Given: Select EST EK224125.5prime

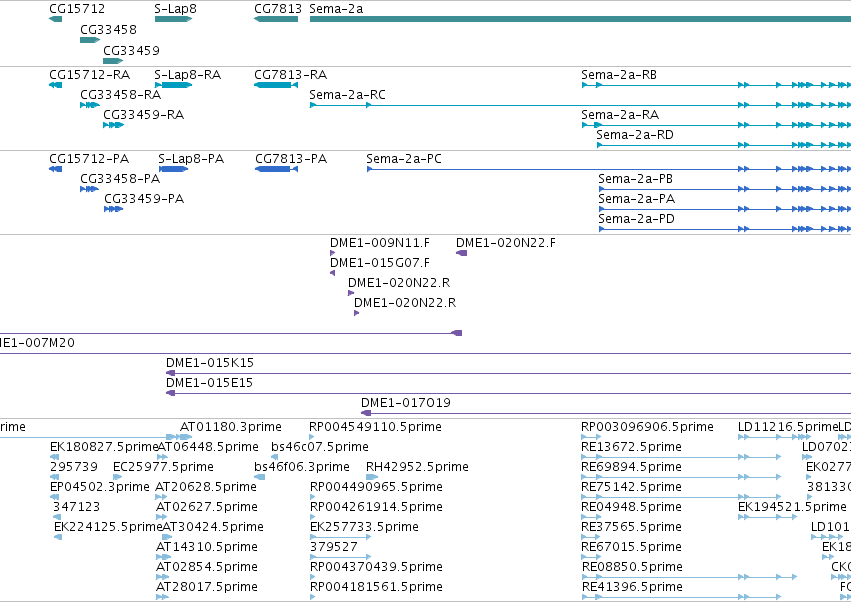Looking at the screenshot, I should point(108,527).
